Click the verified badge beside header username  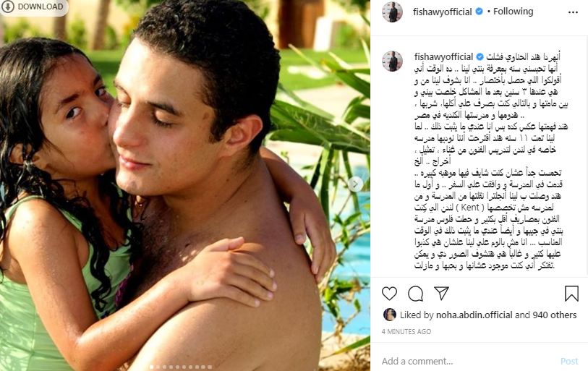(x=479, y=12)
